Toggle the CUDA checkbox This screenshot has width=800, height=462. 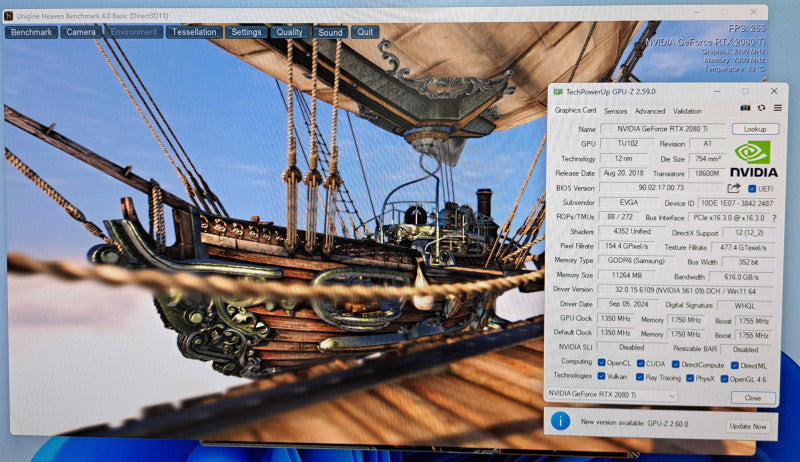(x=640, y=363)
